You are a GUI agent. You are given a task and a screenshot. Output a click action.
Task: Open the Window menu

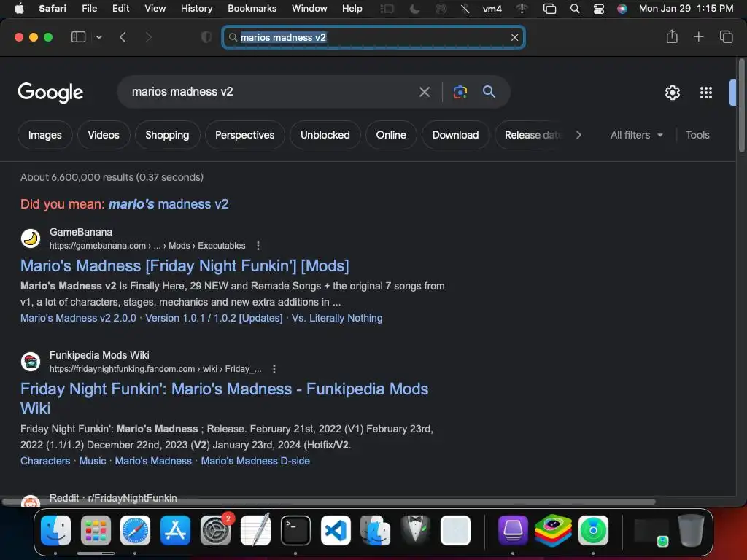309,9
